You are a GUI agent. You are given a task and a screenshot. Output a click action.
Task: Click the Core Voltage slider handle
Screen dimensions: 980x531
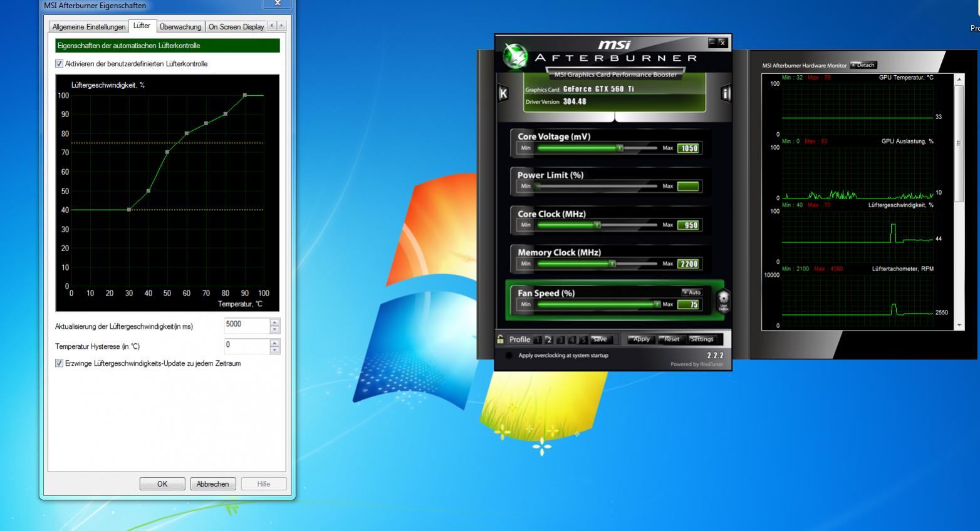point(620,148)
